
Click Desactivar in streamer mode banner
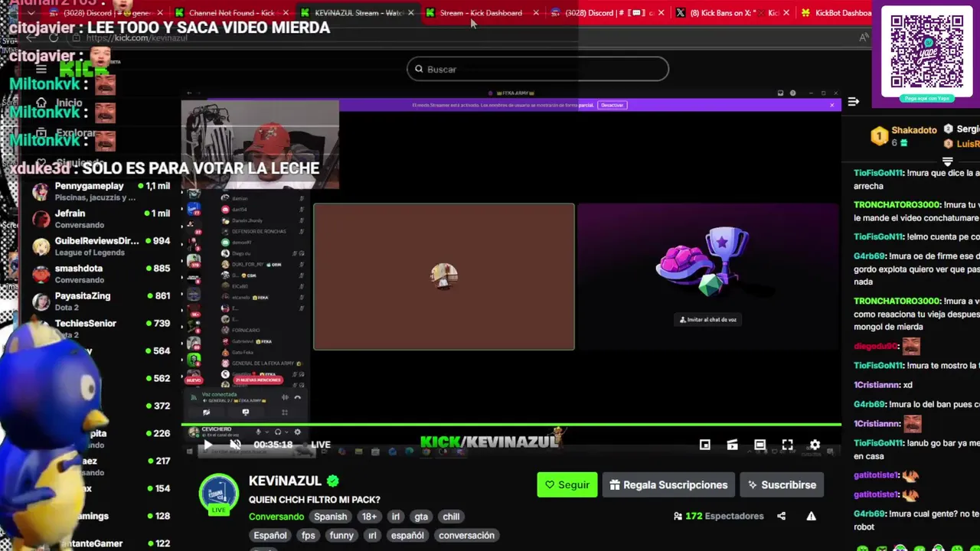pos(612,105)
